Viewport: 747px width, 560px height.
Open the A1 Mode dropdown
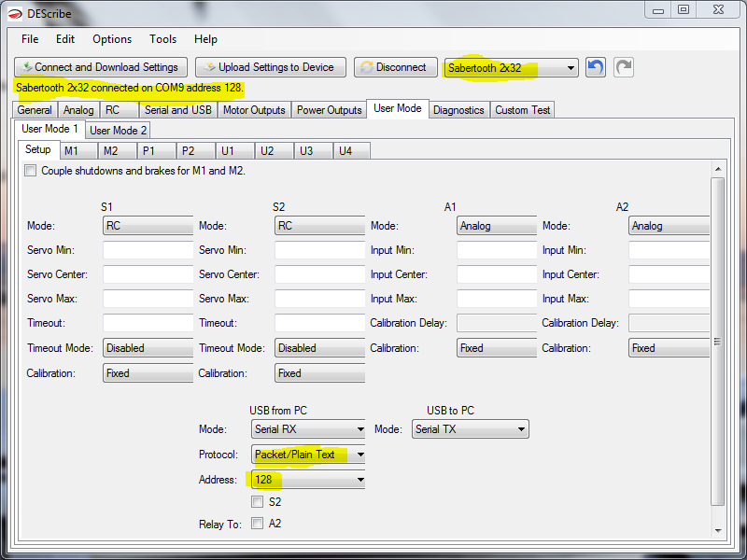pyautogui.click(x=497, y=226)
